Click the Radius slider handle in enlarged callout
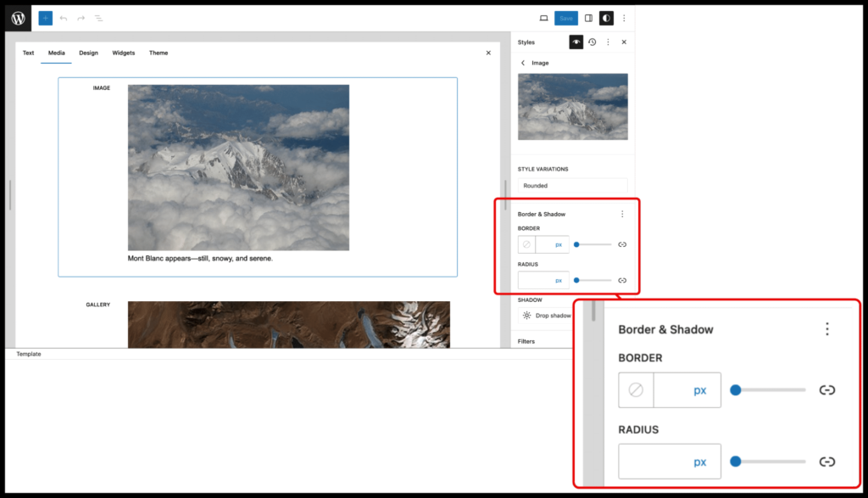Image resolution: width=868 pixels, height=498 pixels. [736, 462]
